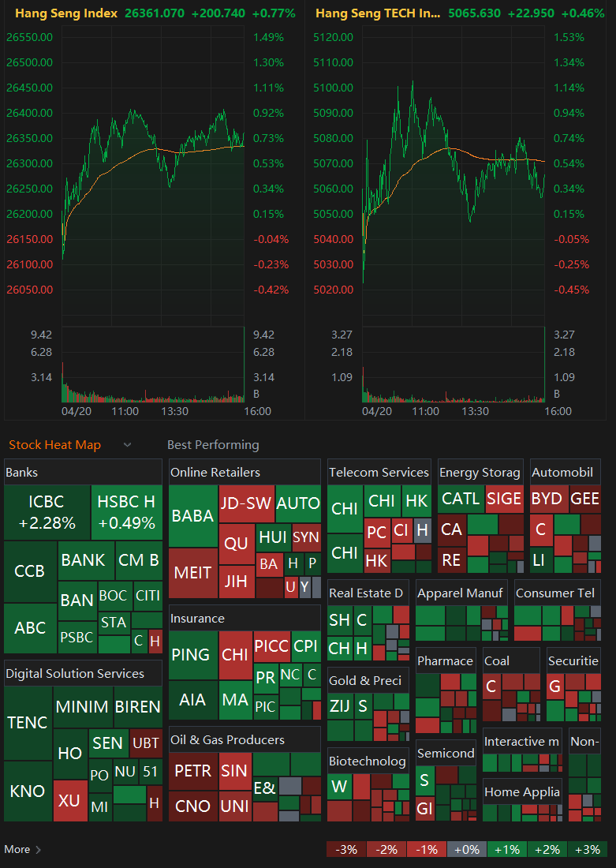Select the +0% legend color swatch
The width and height of the screenshot is (616, 868).
[x=467, y=849]
